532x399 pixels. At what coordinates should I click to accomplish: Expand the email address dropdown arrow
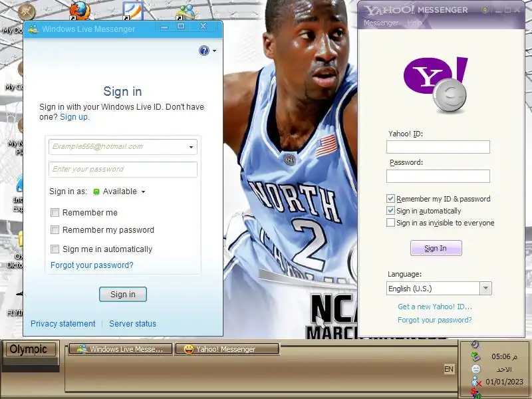coord(191,147)
